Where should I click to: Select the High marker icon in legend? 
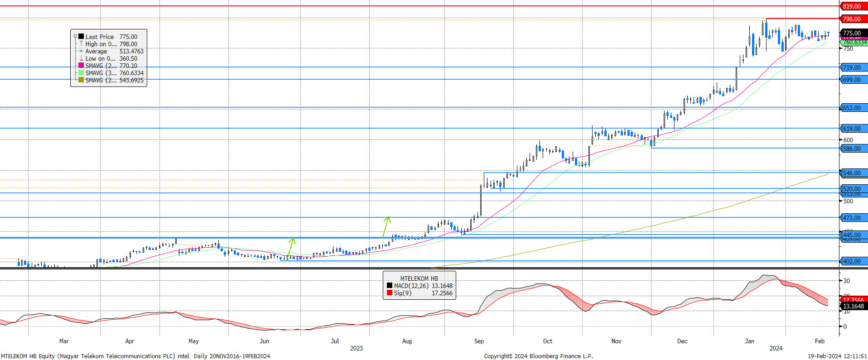click(x=81, y=43)
